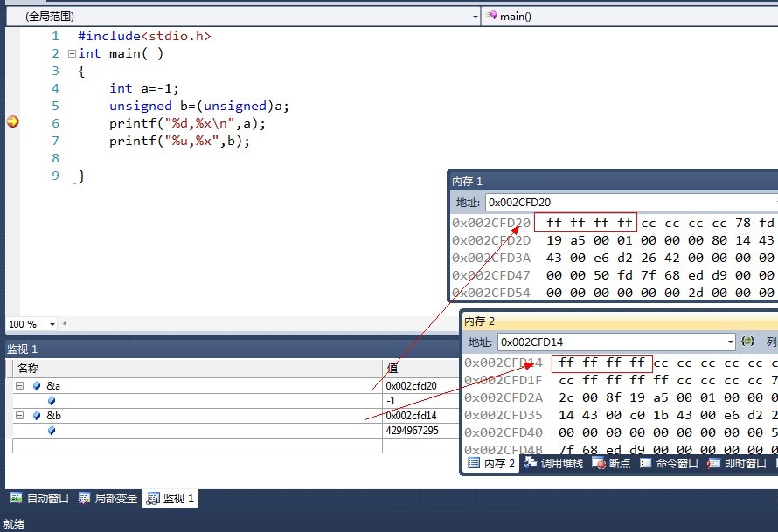Open the (全局范围) scope dropdown
778x532 pixels.
475,17
